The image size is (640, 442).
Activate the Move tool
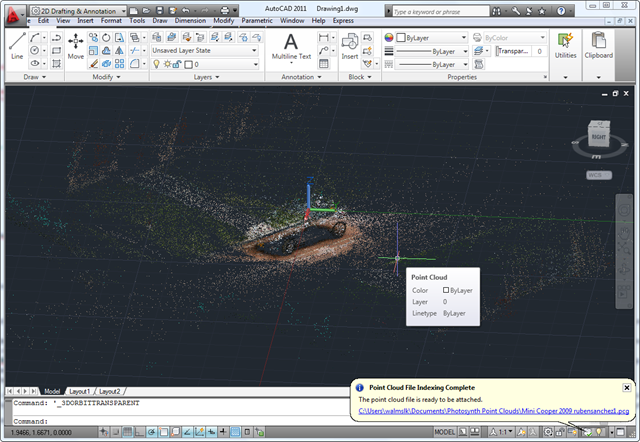pos(76,45)
